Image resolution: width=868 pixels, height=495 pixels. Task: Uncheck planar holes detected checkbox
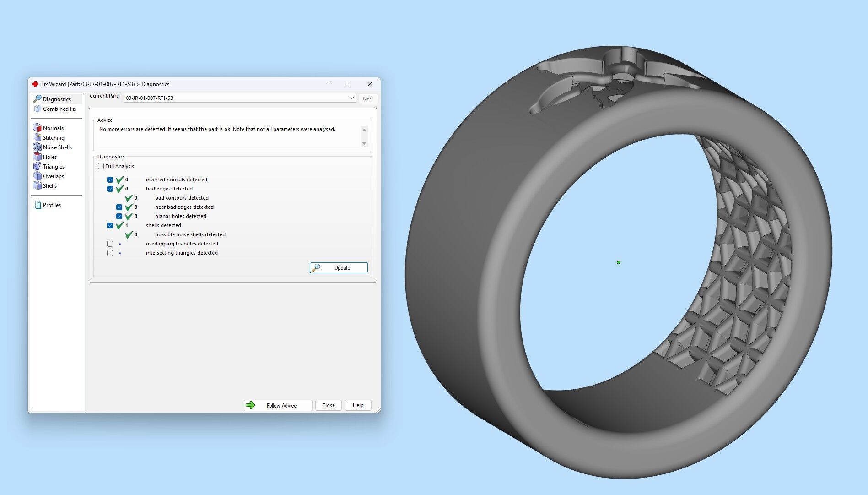click(x=119, y=216)
